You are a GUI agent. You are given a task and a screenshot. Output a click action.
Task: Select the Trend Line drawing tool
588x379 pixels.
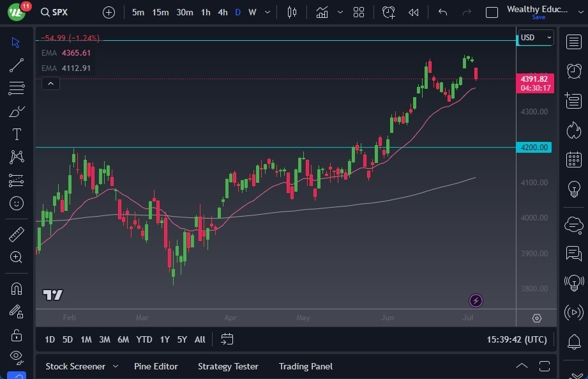click(16, 65)
